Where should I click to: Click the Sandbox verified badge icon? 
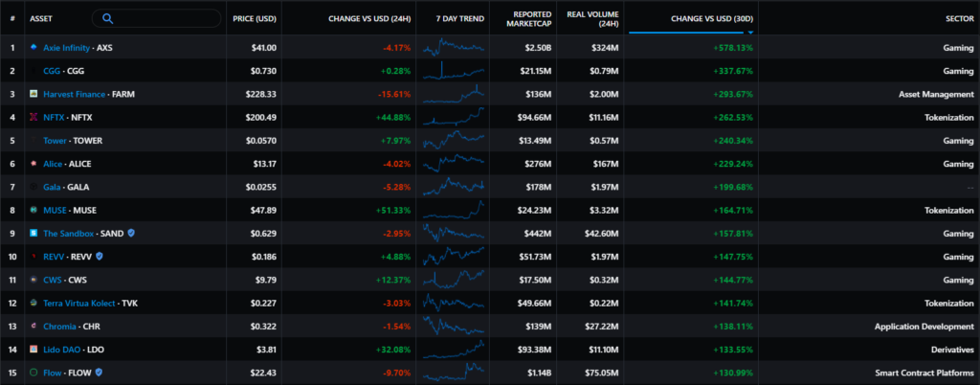pos(131,233)
